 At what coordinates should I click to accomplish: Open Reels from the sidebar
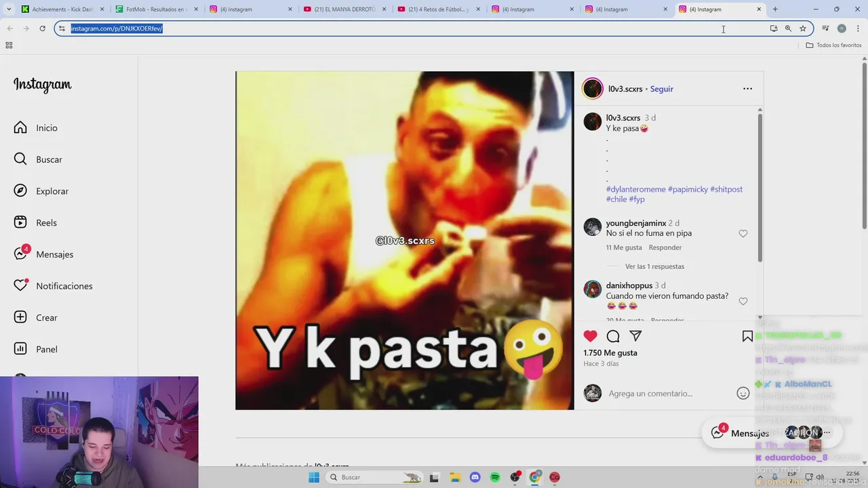(35, 222)
